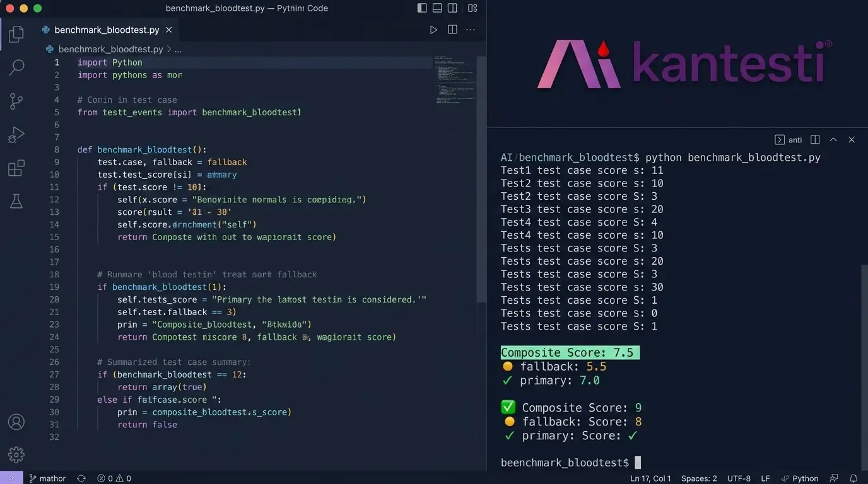The width and height of the screenshot is (868, 484).
Task: Select the benchmark_bloodtest.py editor tab
Action: pos(107,30)
